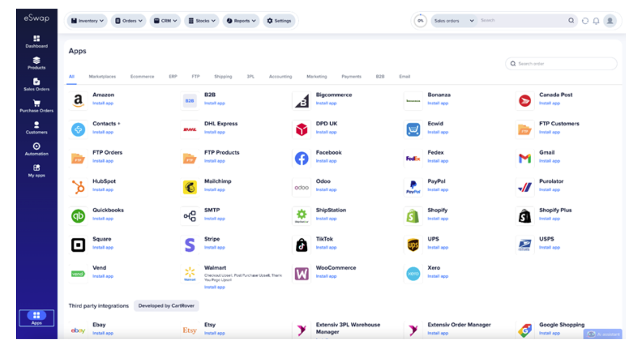Viewport: 644px width, 358px height.
Task: Open Settings in the top bar
Action: coord(279,21)
